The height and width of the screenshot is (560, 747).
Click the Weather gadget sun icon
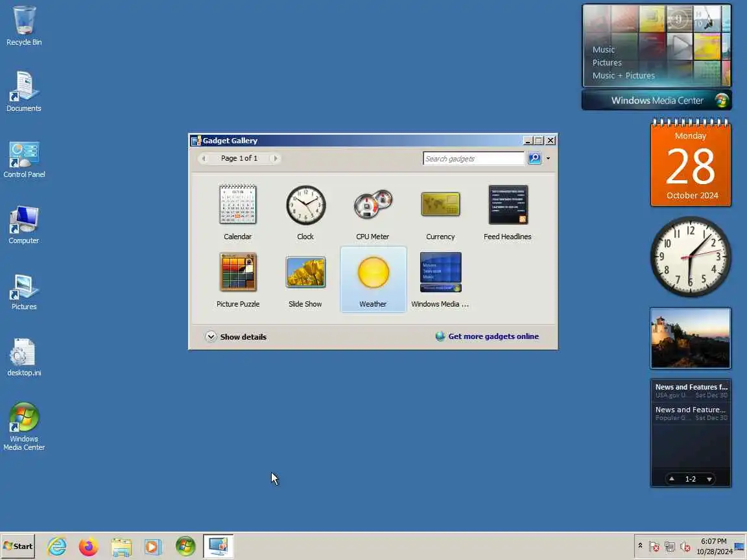(x=373, y=272)
